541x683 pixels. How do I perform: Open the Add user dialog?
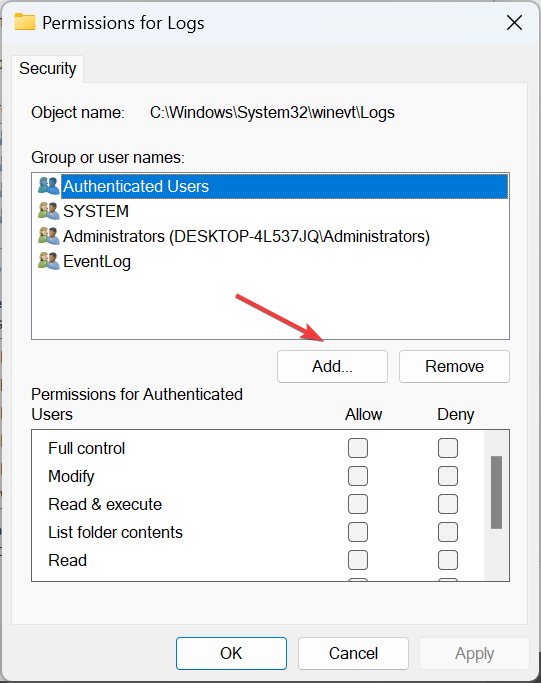click(x=332, y=366)
